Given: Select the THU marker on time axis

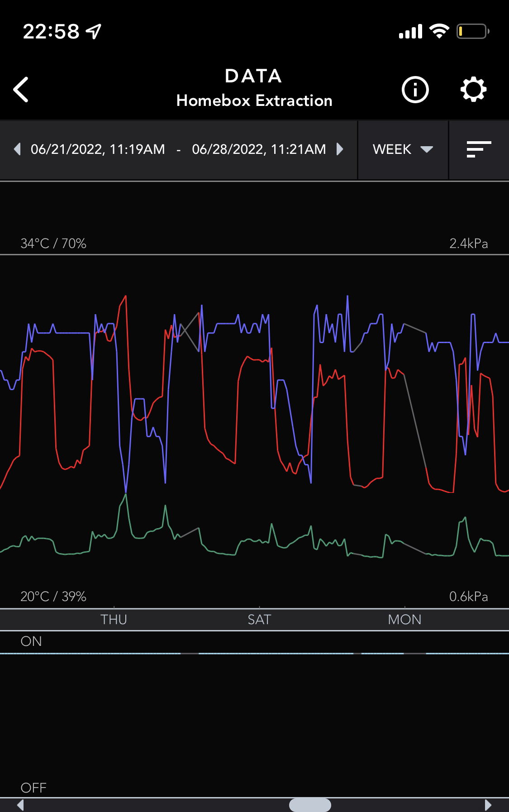Looking at the screenshot, I should pyautogui.click(x=114, y=620).
